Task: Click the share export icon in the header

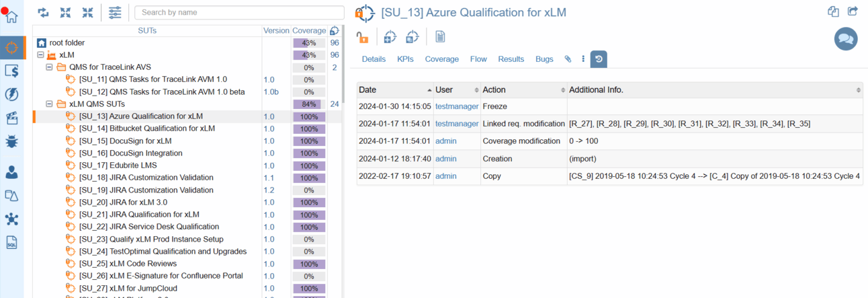Action: point(853,11)
